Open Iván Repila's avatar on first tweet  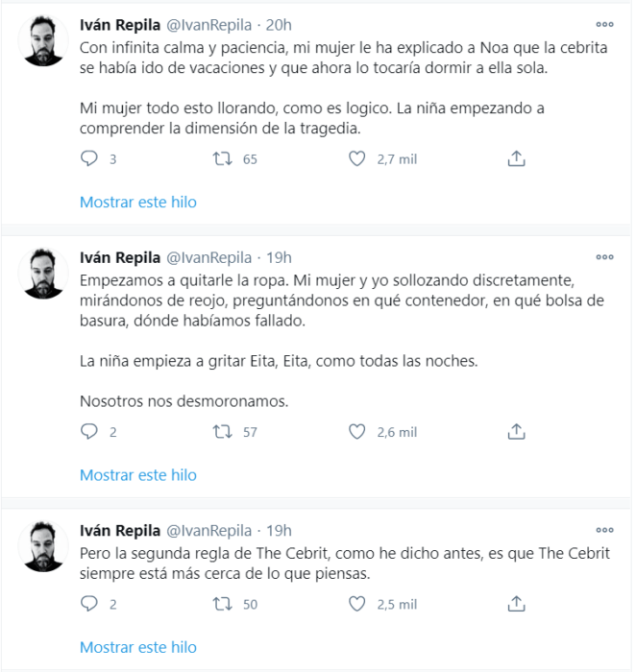coord(43,40)
